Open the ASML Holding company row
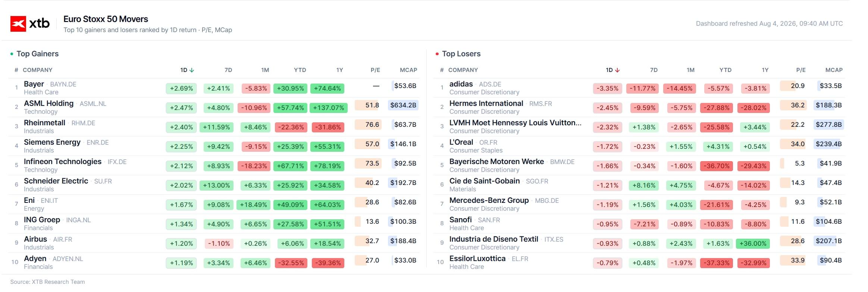The width and height of the screenshot is (868, 292). (214, 107)
